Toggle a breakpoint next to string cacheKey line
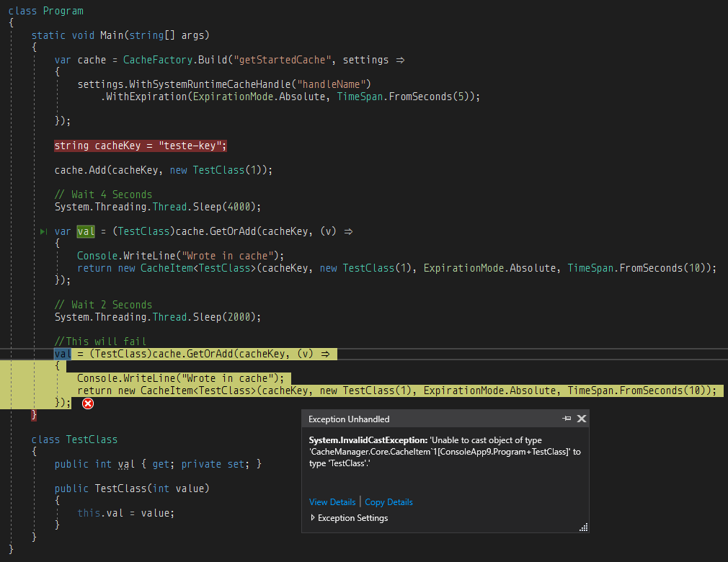 pos(7,145)
